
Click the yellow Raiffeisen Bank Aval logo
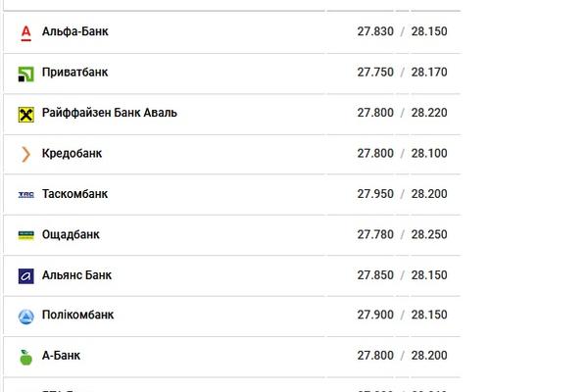(25, 115)
